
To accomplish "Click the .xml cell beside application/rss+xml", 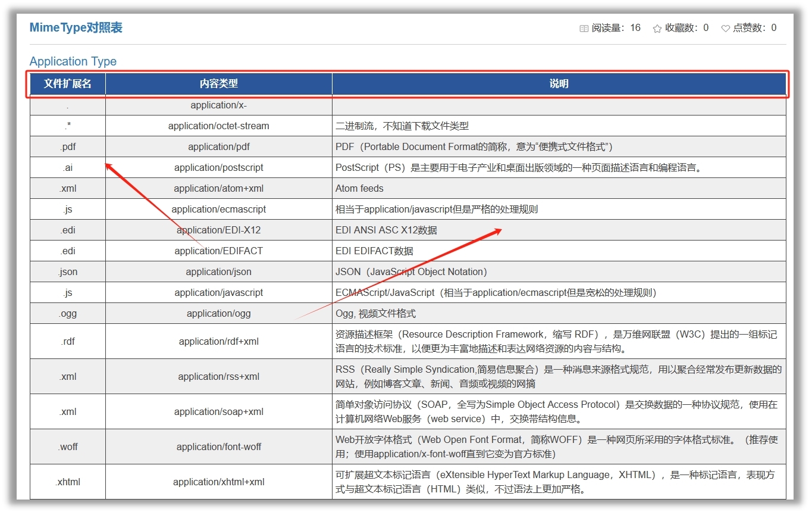I will point(68,376).
